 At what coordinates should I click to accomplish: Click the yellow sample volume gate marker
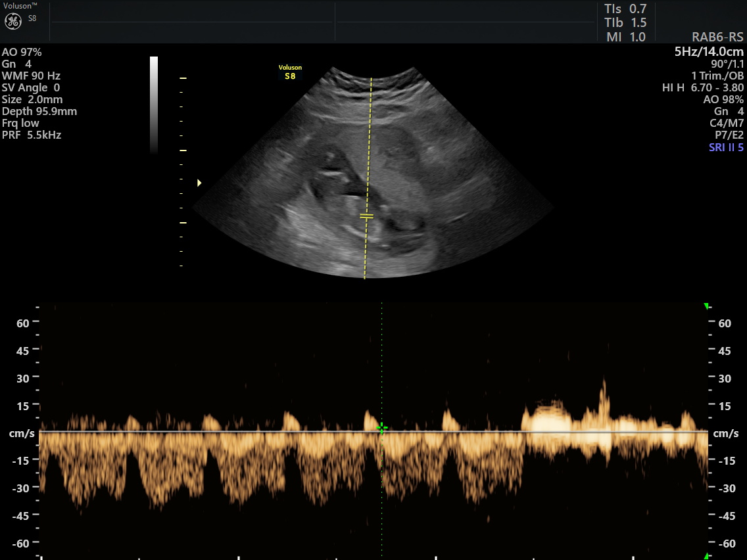click(367, 216)
